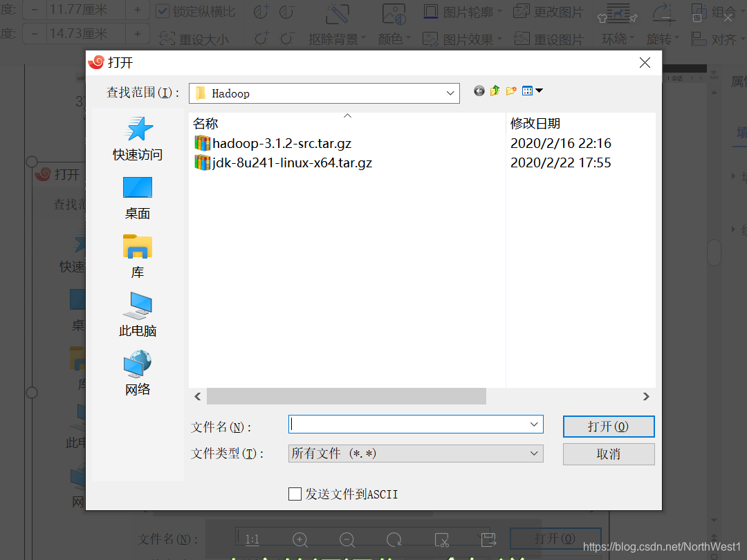This screenshot has height=560, width=747.
Task: Increase image contrast in ribbon
Action: click(x=261, y=12)
